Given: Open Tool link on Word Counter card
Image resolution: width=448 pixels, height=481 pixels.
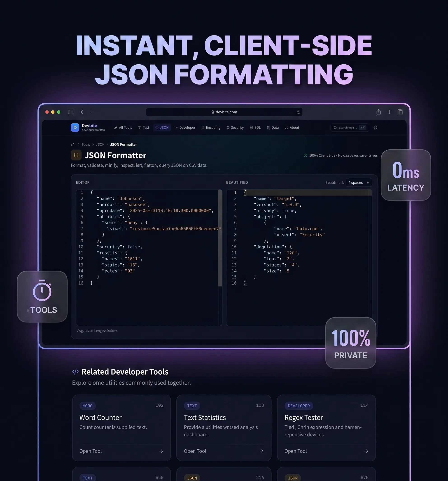Looking at the screenshot, I should point(91,451).
